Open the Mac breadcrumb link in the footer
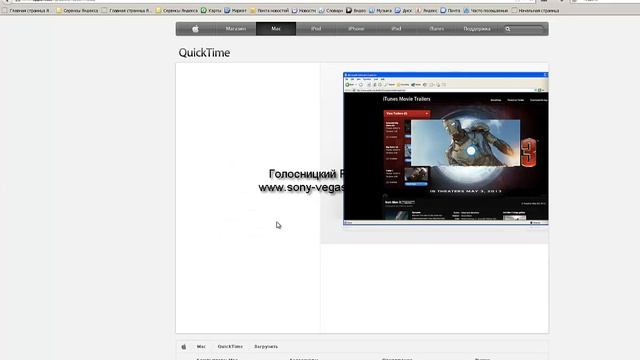This screenshot has height=360, width=640. [201, 347]
